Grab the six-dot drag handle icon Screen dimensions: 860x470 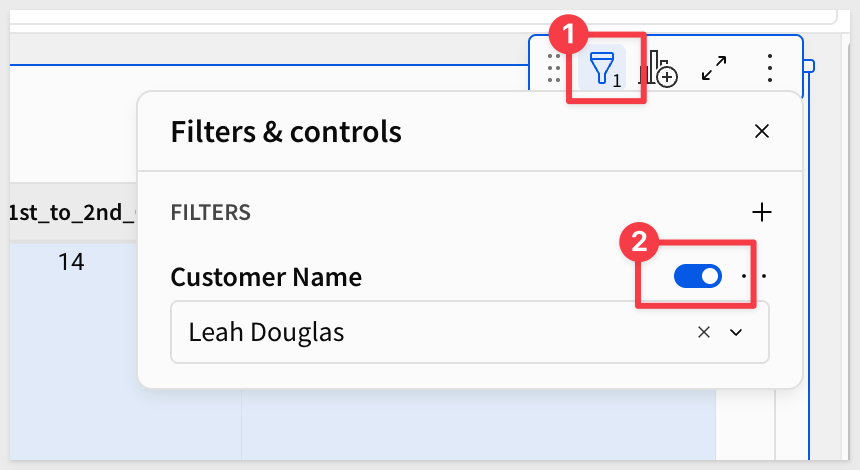tap(553, 68)
